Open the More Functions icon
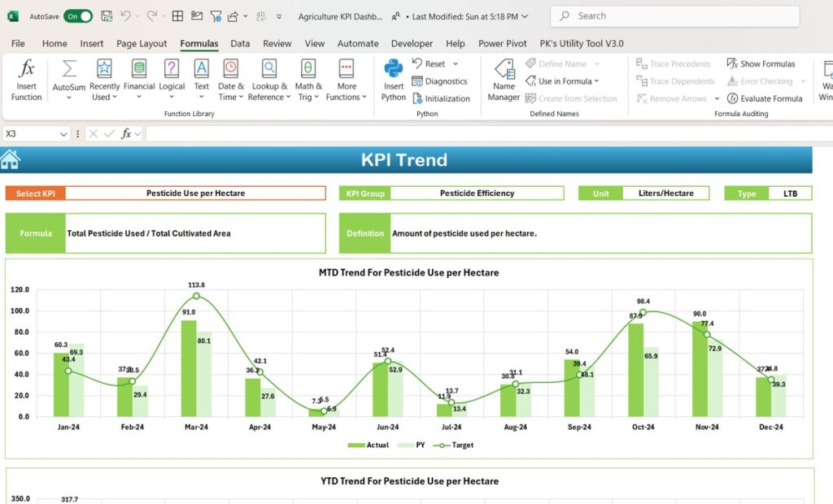 347,69
